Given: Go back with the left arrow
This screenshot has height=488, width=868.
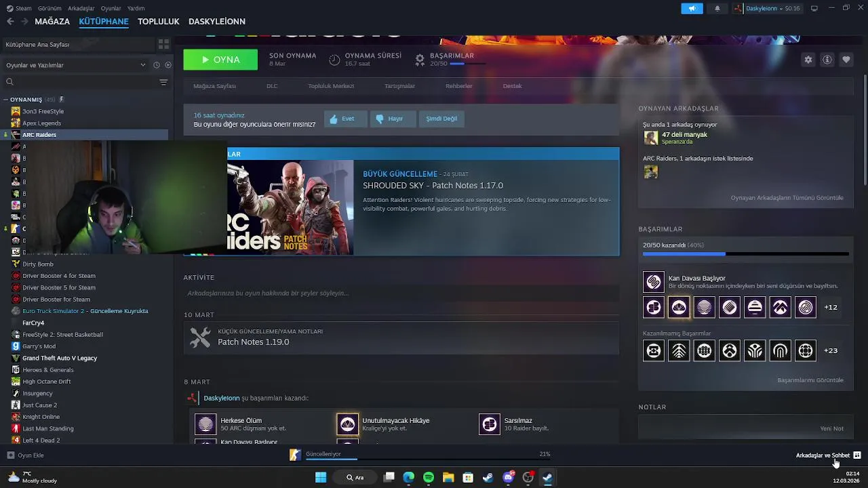Looking at the screenshot, I should click(10, 22).
